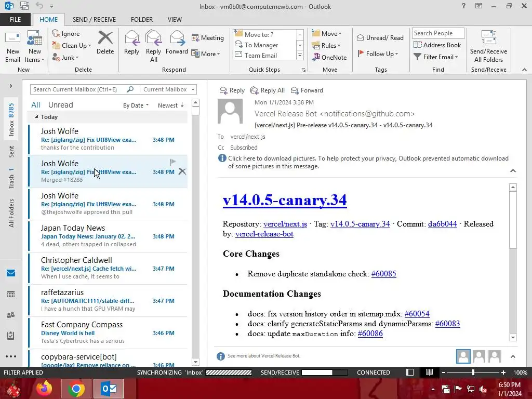Toggle Unread/Read status
This screenshot has height=399, width=532.
380,37
